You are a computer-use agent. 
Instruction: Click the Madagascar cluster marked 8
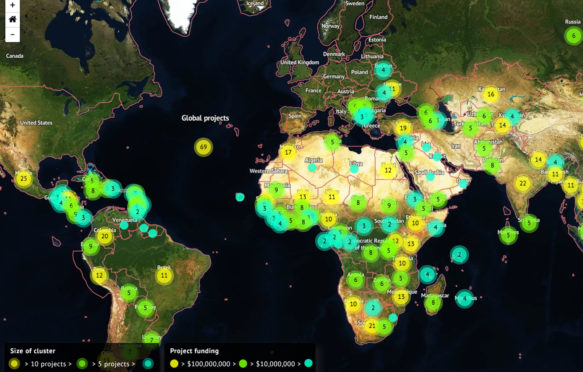pos(433,303)
